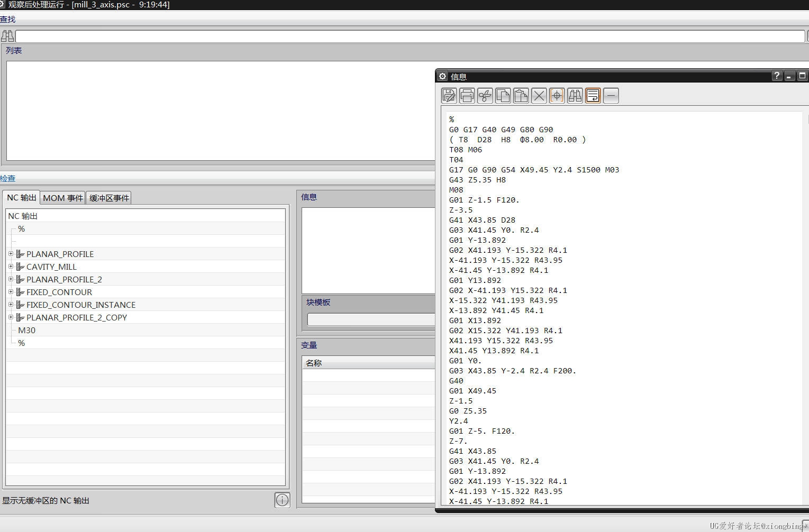The image size is (809, 532).
Task: Select the PLANAR_PROFILE_2 tree label
Action: point(64,279)
